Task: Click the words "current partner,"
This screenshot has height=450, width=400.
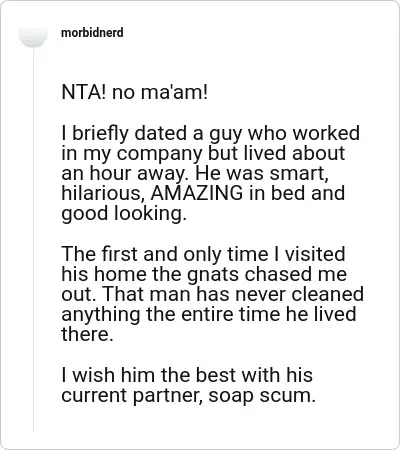Action: pyautogui.click(x=132, y=396)
